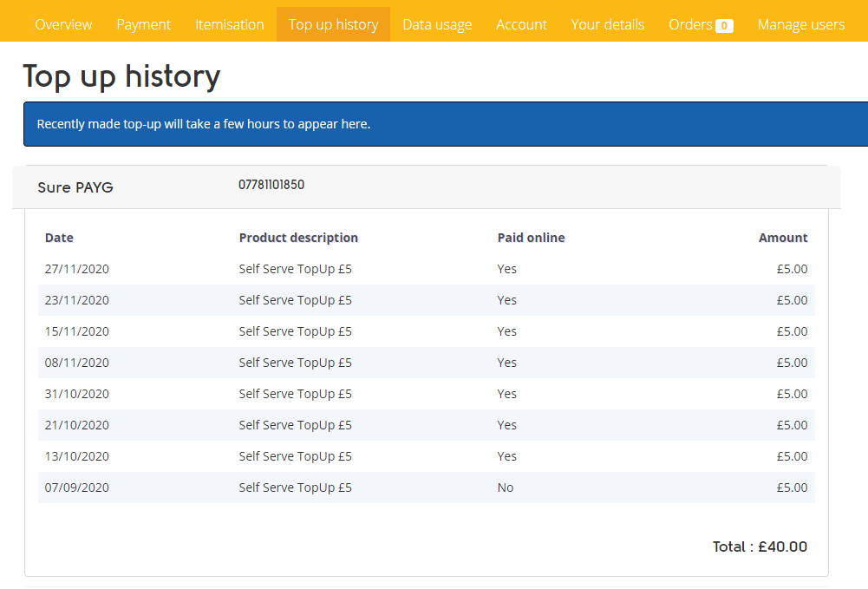Click phone number 07781101850
Image resolution: width=868 pixels, height=589 pixels.
[x=271, y=185]
